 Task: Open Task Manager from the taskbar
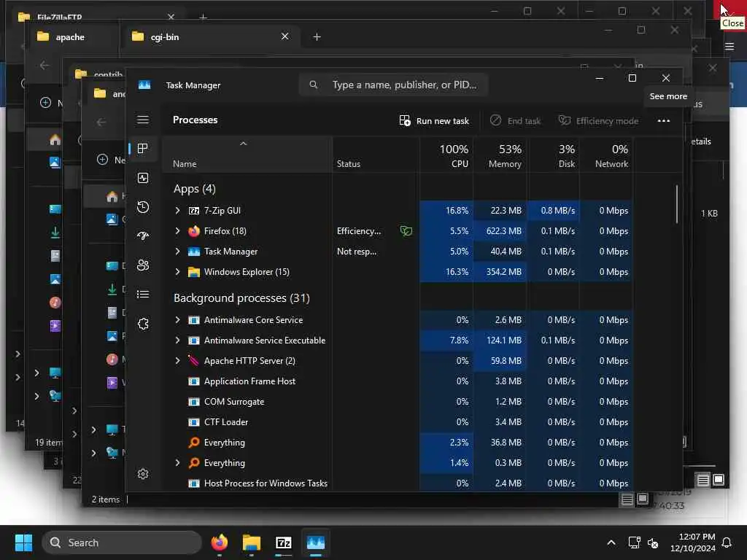[x=315, y=542]
